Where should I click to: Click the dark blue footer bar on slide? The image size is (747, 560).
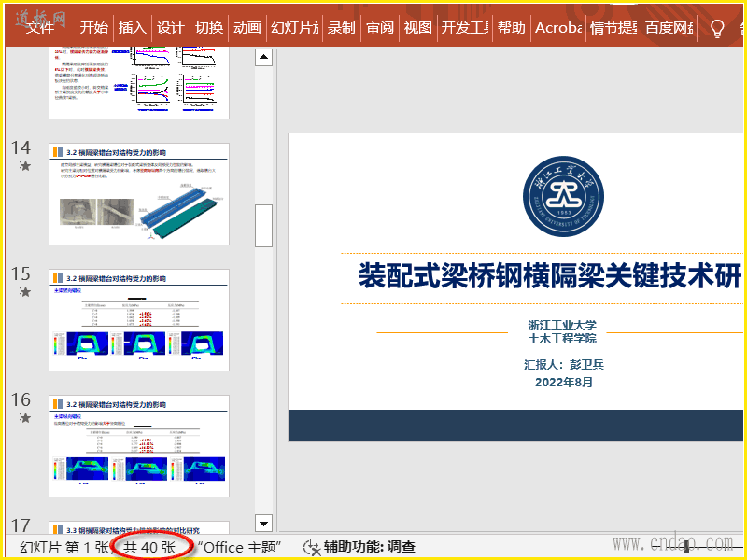tap(515, 426)
